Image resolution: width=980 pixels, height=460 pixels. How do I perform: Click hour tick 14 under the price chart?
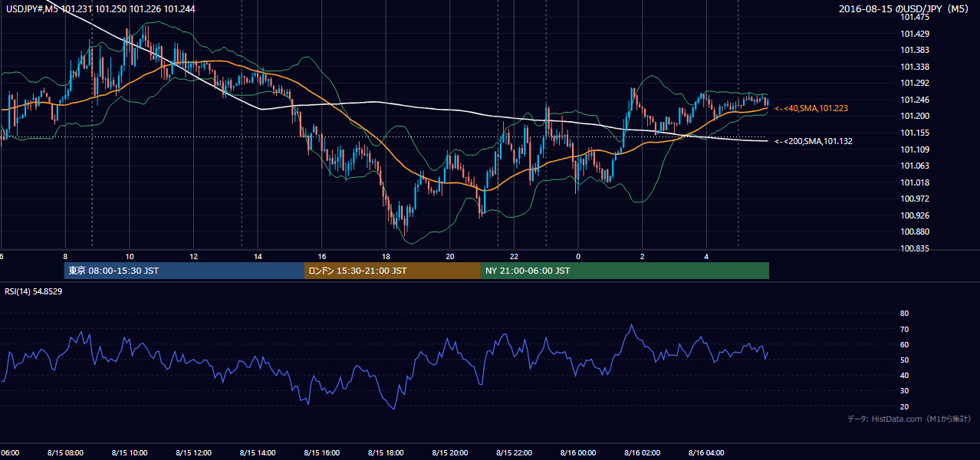click(258, 257)
